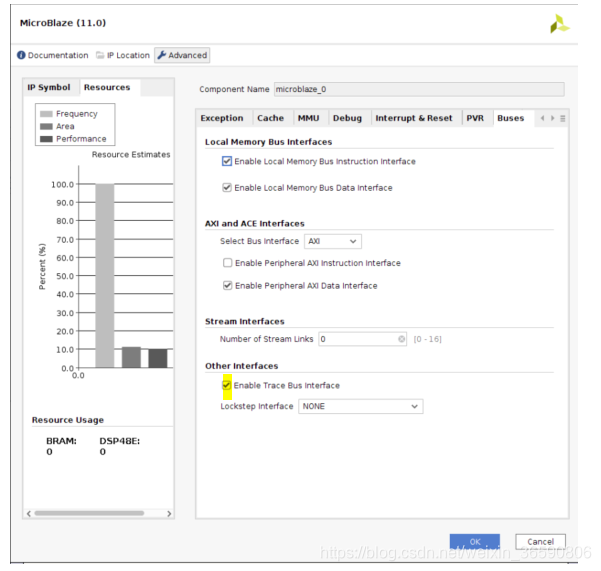Screen dimensions: 601x571
Task: Click the 'Resource Usage' heading
Action: tap(68, 420)
